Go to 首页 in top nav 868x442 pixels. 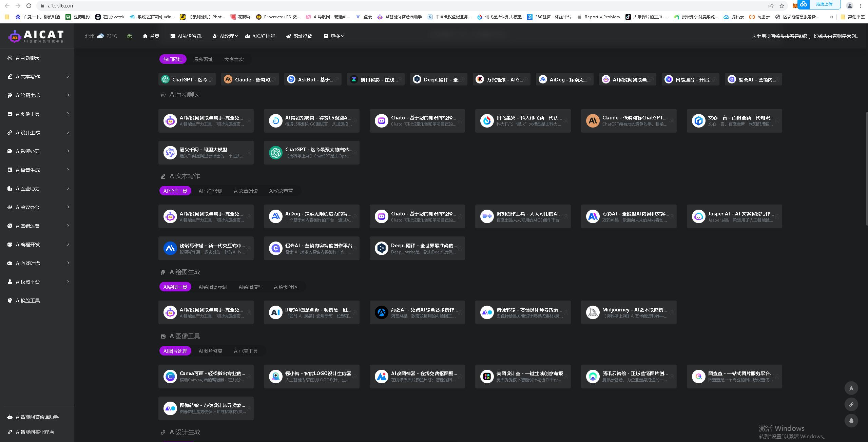[151, 36]
